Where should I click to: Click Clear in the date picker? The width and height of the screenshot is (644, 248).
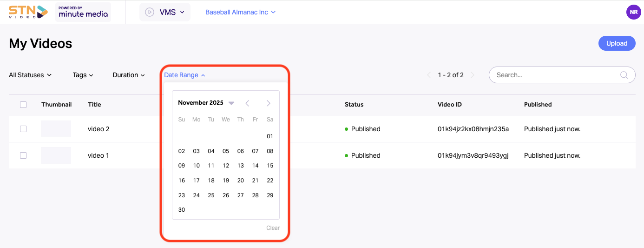click(x=273, y=228)
